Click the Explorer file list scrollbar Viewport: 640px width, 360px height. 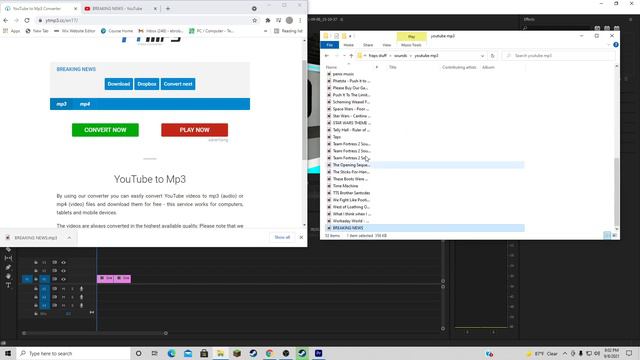(616, 192)
